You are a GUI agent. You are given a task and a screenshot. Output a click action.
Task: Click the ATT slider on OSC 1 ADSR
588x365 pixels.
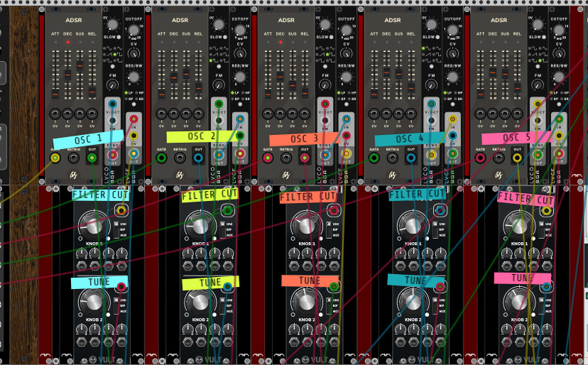(55, 94)
